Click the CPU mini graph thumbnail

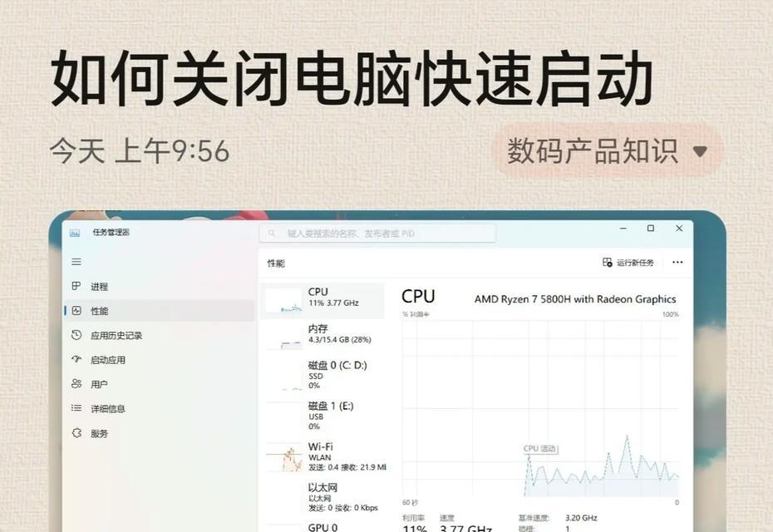pos(283,301)
